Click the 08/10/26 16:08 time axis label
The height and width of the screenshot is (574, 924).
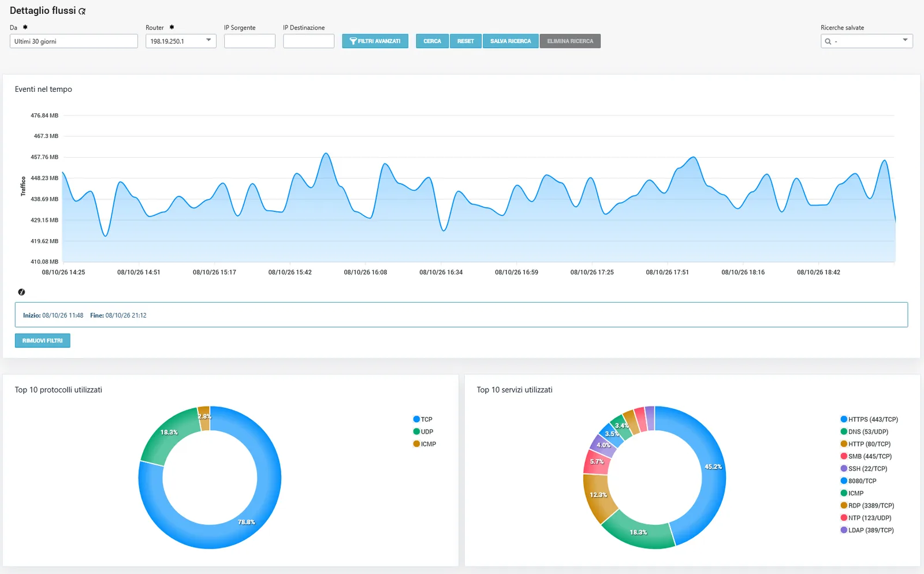click(366, 272)
